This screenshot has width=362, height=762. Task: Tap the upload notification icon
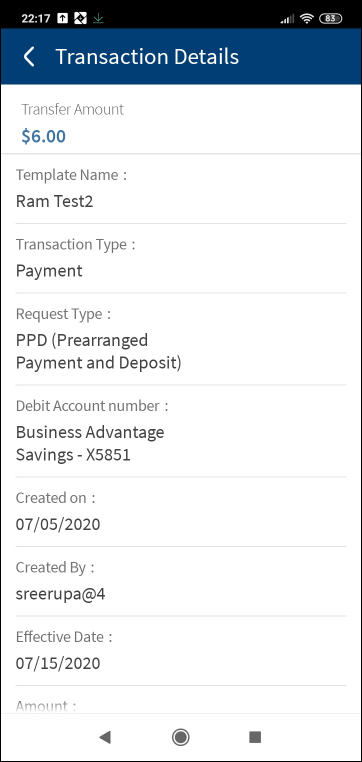point(63,18)
